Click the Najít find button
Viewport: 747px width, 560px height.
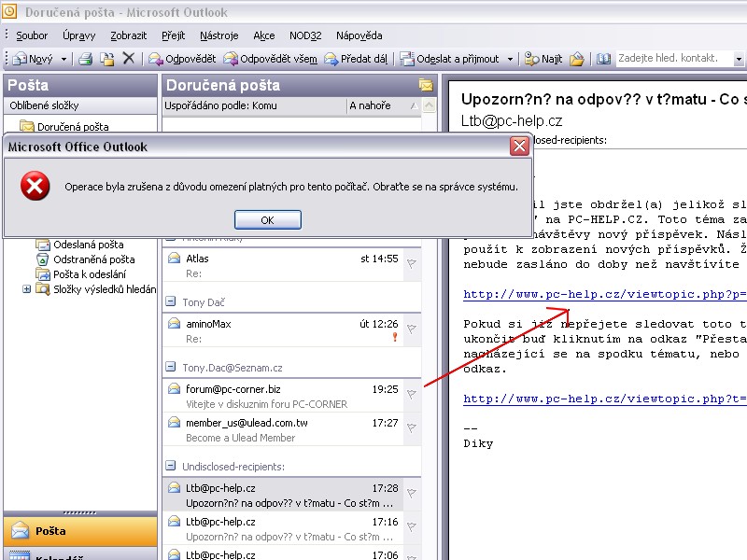click(543, 59)
